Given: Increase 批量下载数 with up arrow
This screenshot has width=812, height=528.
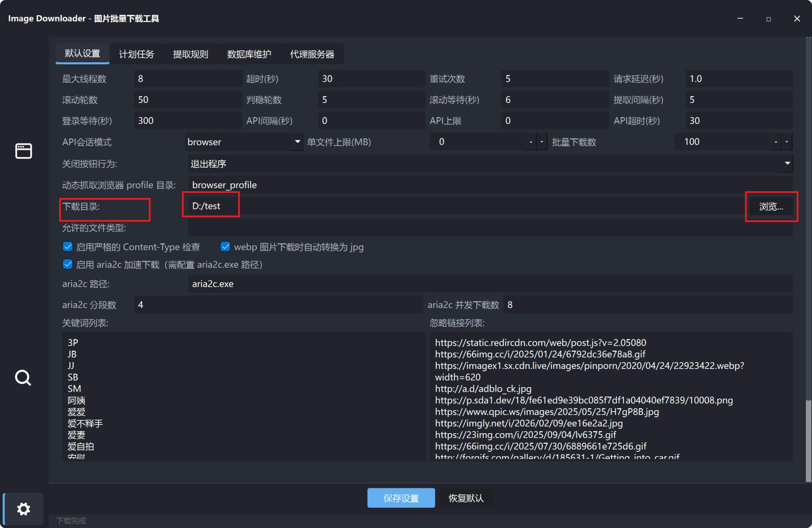Looking at the screenshot, I should coord(776,142).
